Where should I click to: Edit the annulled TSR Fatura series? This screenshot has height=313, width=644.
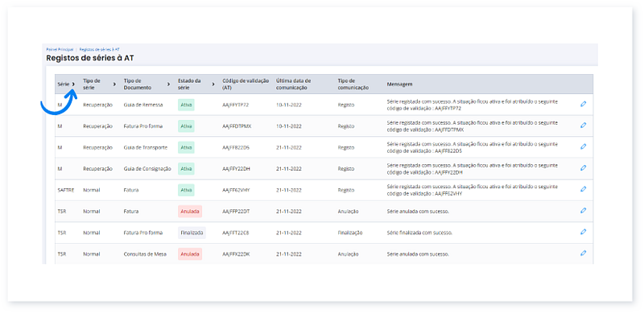click(x=583, y=211)
